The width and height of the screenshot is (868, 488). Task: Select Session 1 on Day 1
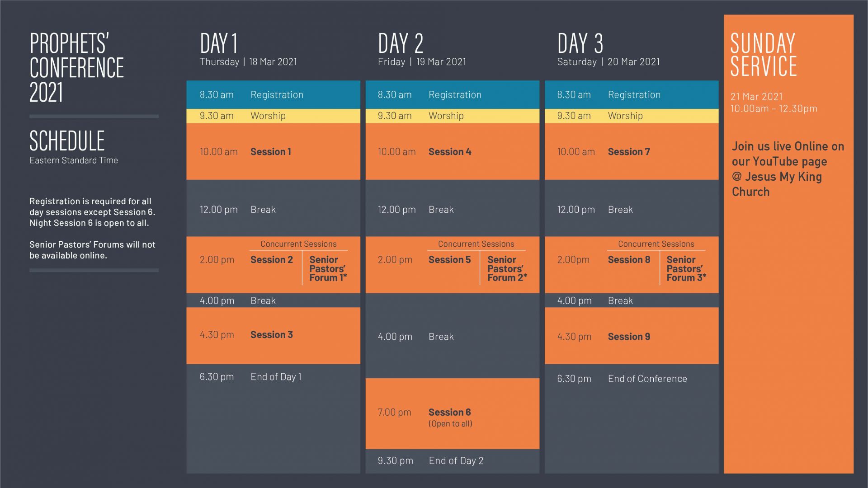pos(271,152)
